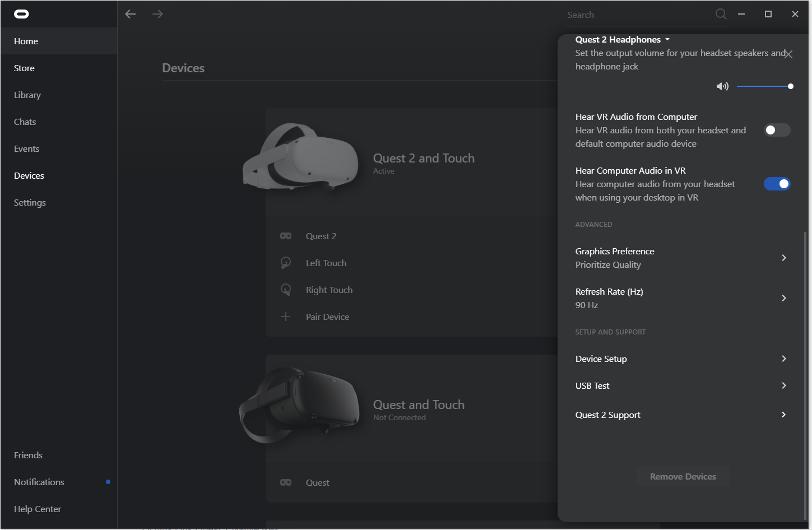Viewport: 812px width, 530px height.
Task: Expand Graphics Preference options
Action: (783, 258)
